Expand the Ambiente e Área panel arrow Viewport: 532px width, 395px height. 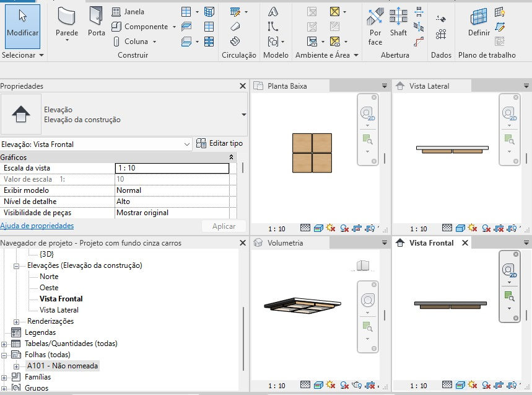(x=356, y=55)
